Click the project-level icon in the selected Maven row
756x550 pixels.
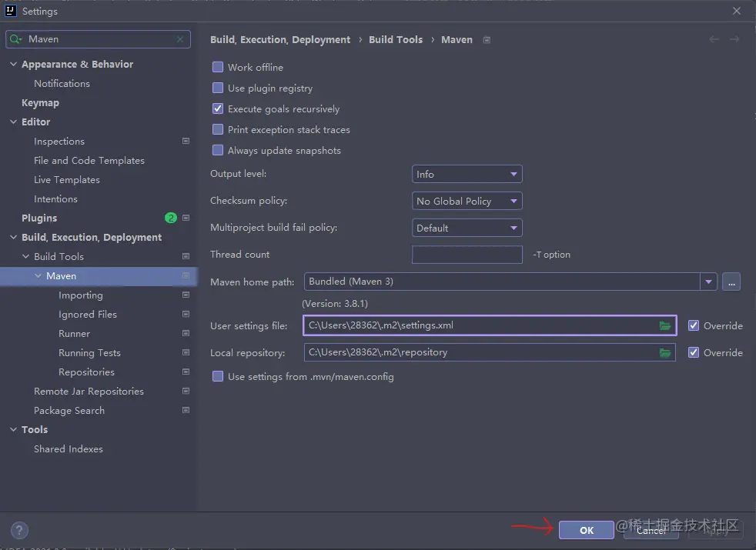[x=186, y=275]
